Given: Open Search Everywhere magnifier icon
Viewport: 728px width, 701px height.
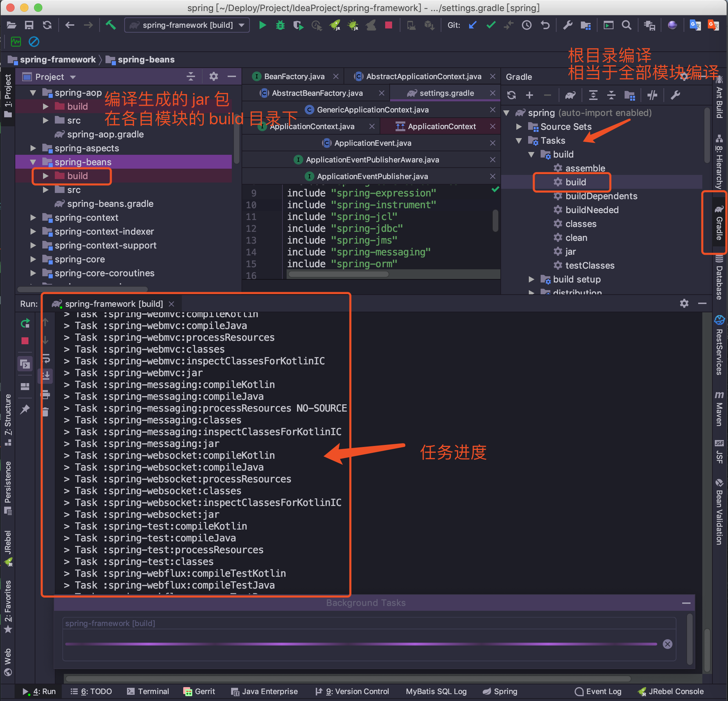Looking at the screenshot, I should [627, 25].
